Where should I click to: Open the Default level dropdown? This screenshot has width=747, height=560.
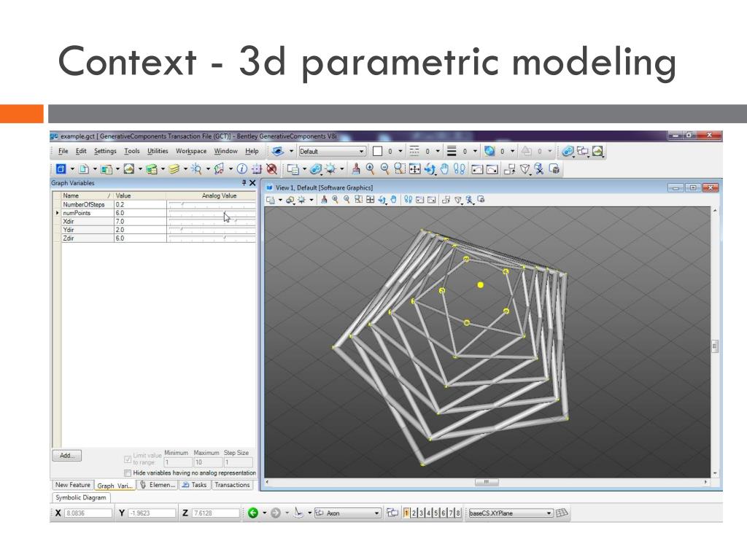tap(332, 152)
